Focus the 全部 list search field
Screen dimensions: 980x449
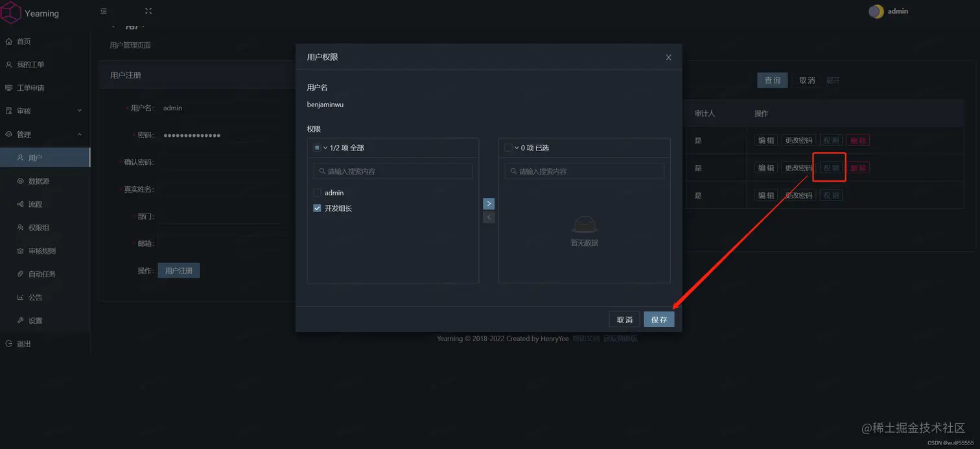click(x=393, y=171)
